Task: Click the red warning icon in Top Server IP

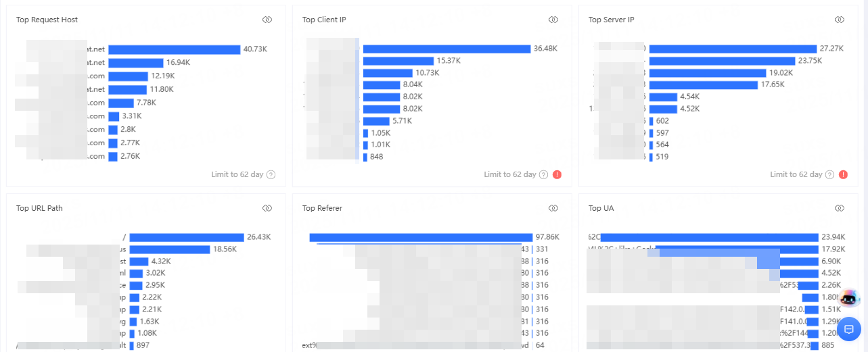Action: tap(843, 174)
